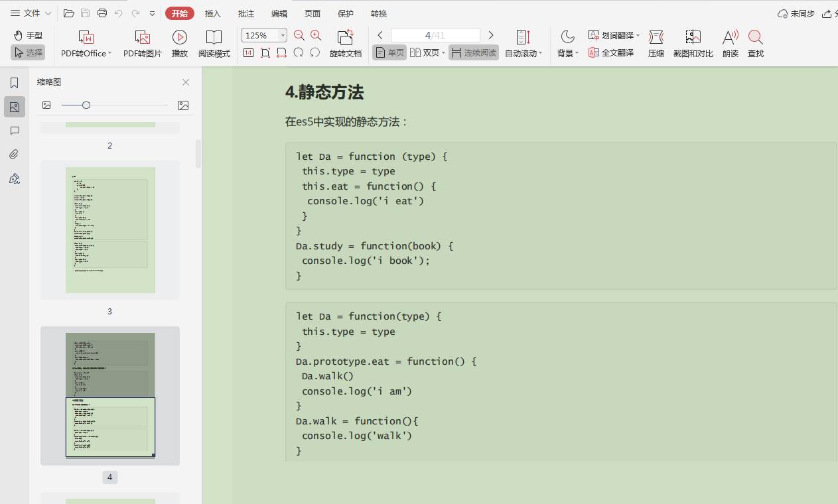Fit page to window icon
This screenshot has width=838, height=504.
point(265,52)
